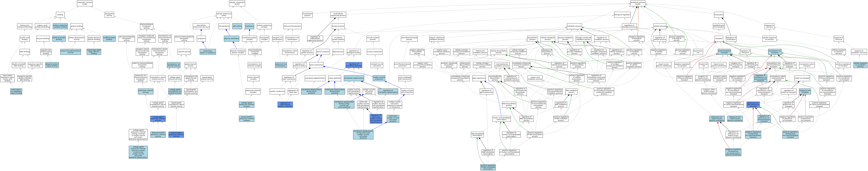Click the gene expression node
The width and height of the screenshot is (868, 171).
tap(479, 78)
